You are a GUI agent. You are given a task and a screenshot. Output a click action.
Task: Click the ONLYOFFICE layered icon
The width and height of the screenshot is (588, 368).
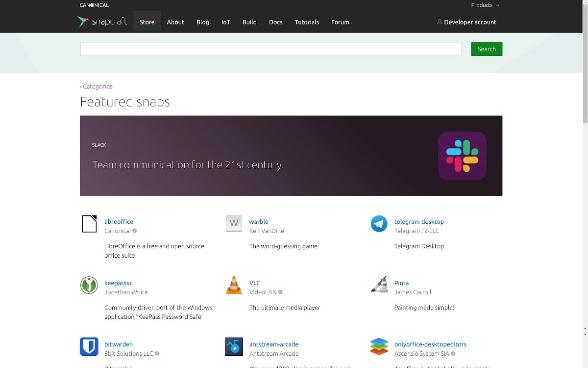(379, 346)
